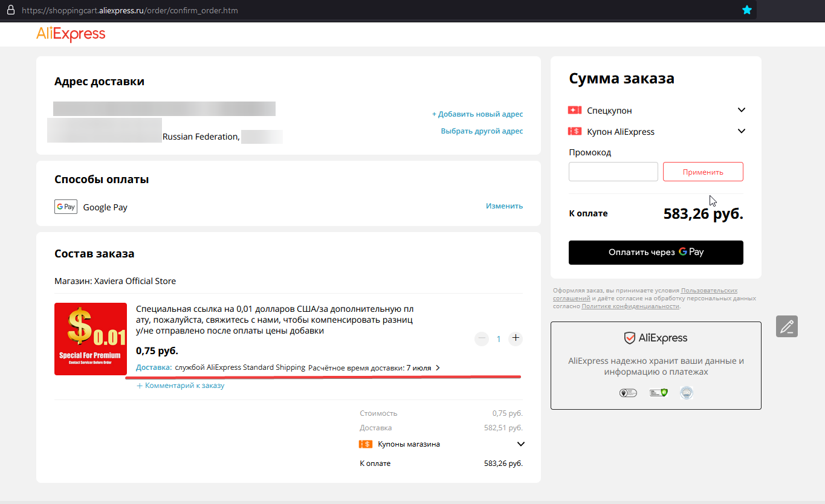Focus the Промокод input field

click(x=613, y=172)
